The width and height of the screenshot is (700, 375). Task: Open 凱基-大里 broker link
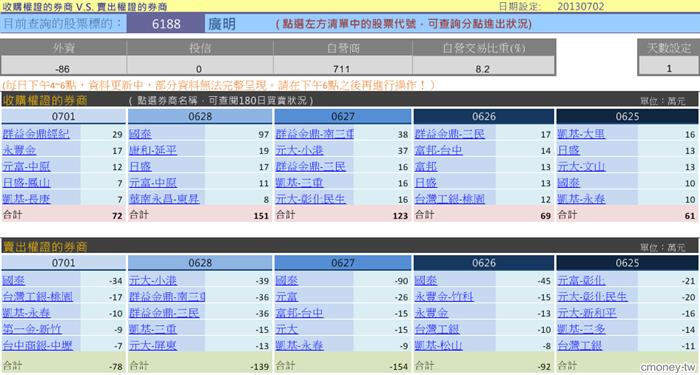581,134
